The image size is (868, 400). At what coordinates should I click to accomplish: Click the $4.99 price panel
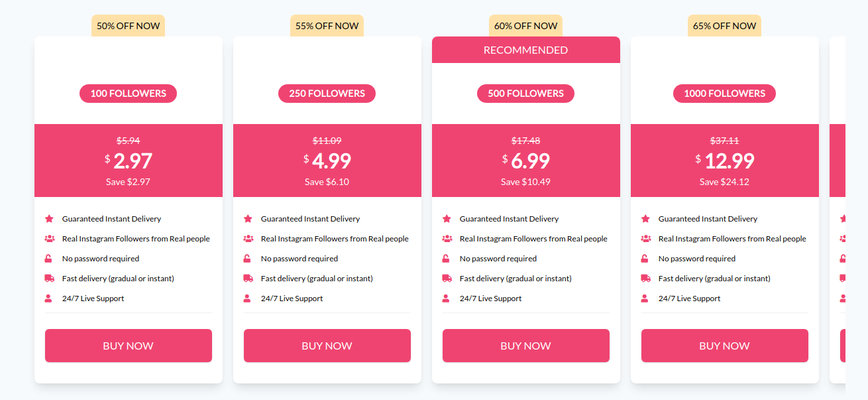[327, 161]
